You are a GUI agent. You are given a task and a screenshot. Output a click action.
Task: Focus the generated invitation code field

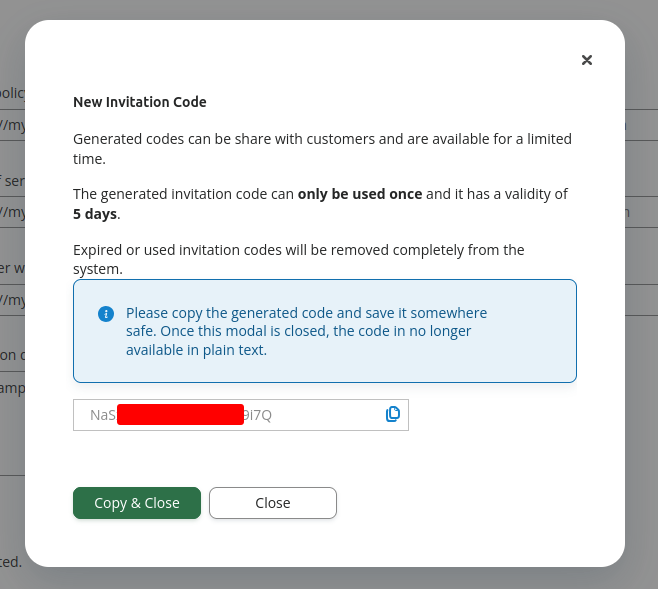pos(320,415)
